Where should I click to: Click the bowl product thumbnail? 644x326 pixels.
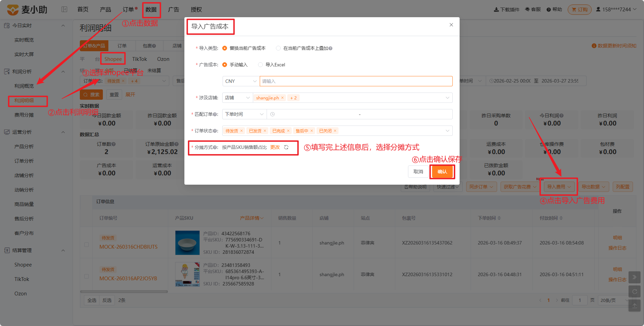(x=187, y=243)
